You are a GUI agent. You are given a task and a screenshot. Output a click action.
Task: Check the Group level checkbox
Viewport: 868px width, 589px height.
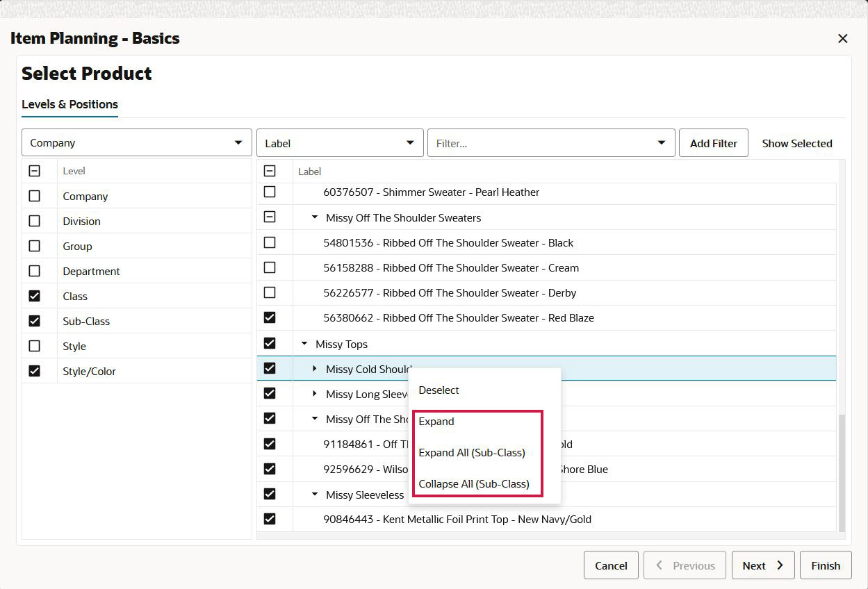pos(34,246)
